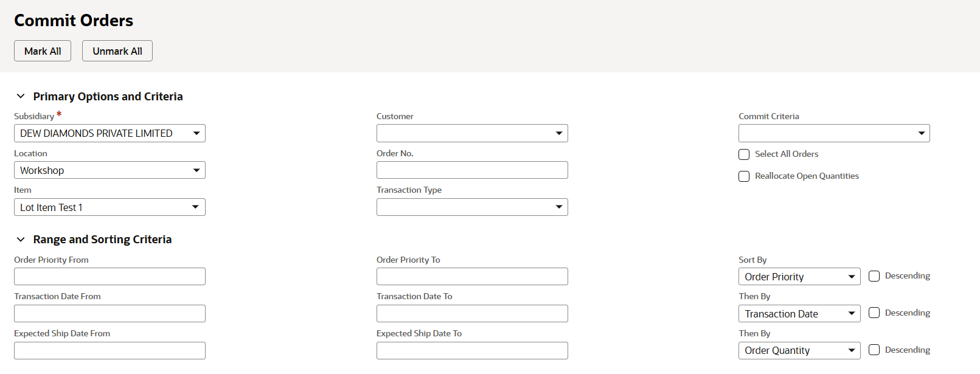Click the Order No. input field
This screenshot has width=980, height=374.
[472, 170]
